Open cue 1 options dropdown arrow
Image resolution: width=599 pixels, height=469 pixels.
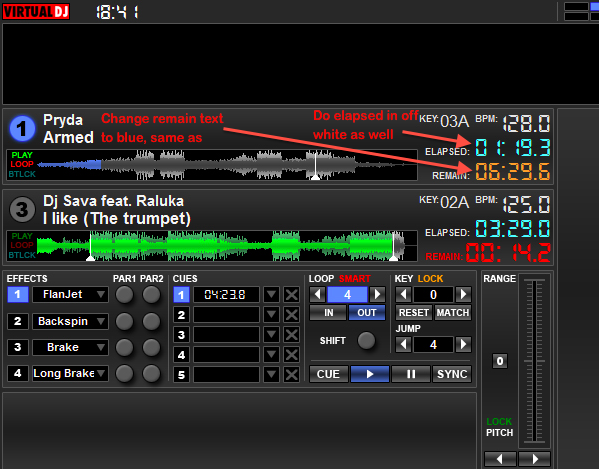[272, 294]
